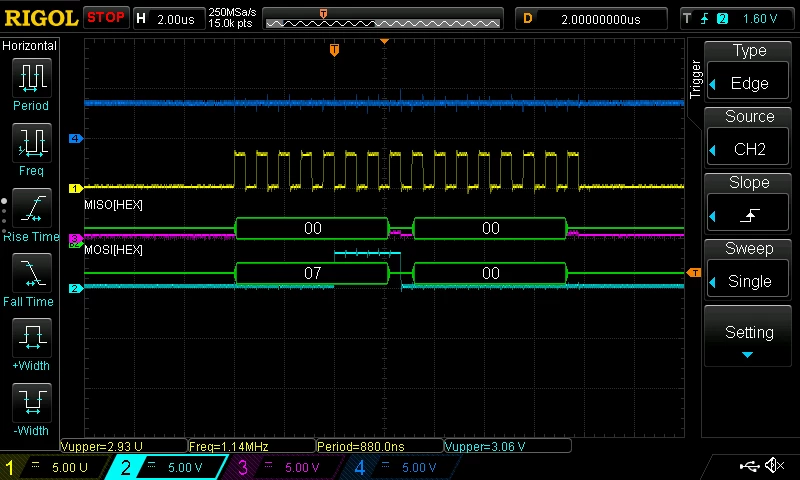Toggle the muted speaker sound icon

[x=774, y=465]
